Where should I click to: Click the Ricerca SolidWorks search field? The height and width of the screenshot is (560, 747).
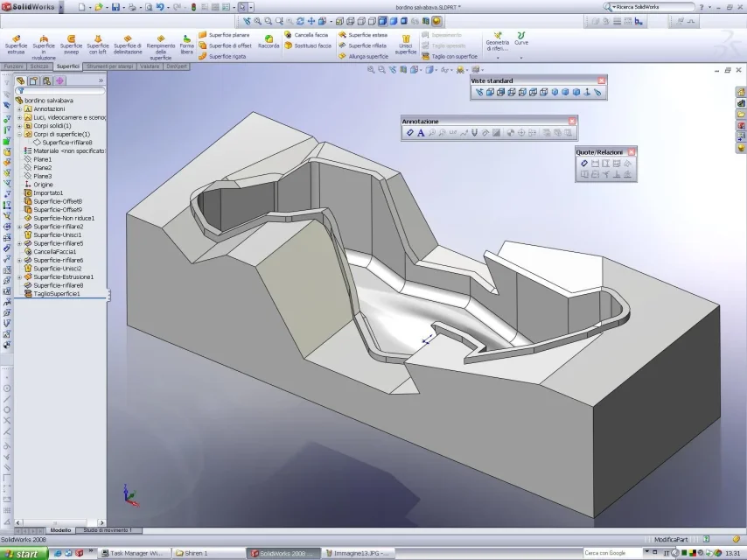click(653, 7)
